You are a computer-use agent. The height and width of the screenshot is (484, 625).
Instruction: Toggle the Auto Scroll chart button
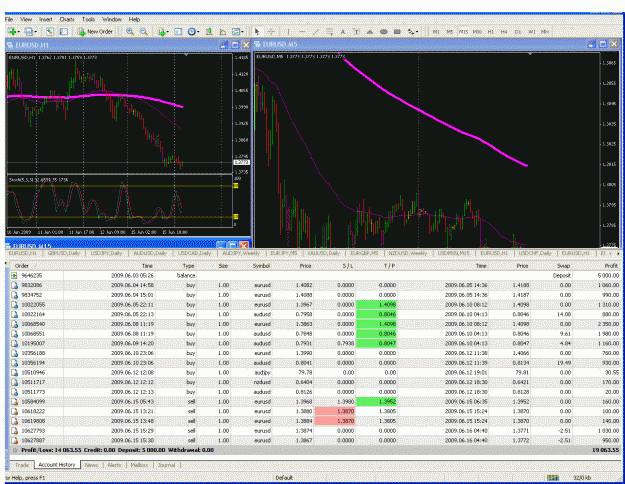point(208,31)
